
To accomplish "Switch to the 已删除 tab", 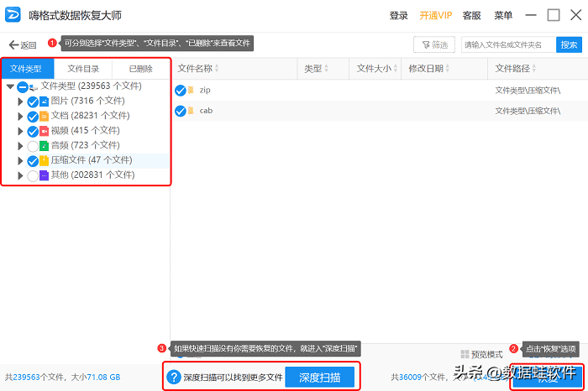I will (x=140, y=69).
